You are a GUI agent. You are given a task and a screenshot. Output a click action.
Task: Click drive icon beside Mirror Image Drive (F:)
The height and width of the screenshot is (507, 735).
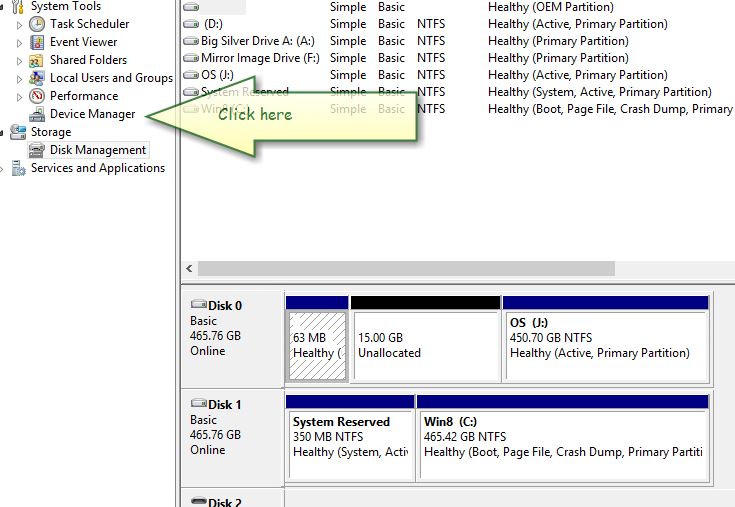point(191,58)
